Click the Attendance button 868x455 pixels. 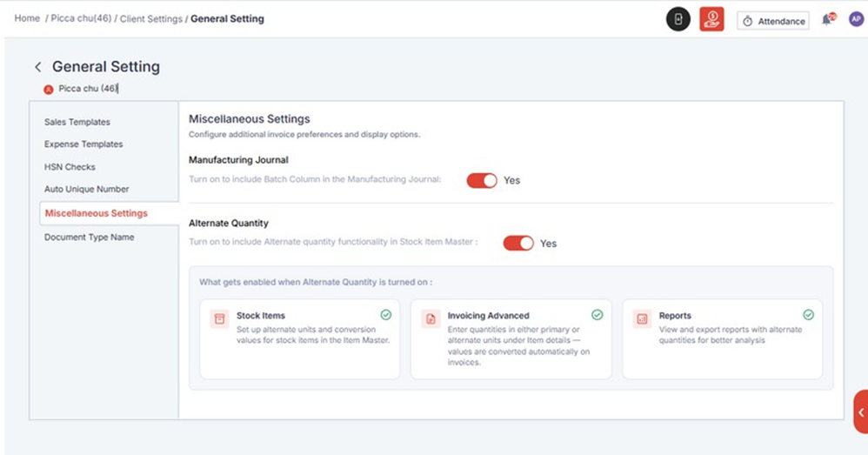pyautogui.click(x=772, y=21)
